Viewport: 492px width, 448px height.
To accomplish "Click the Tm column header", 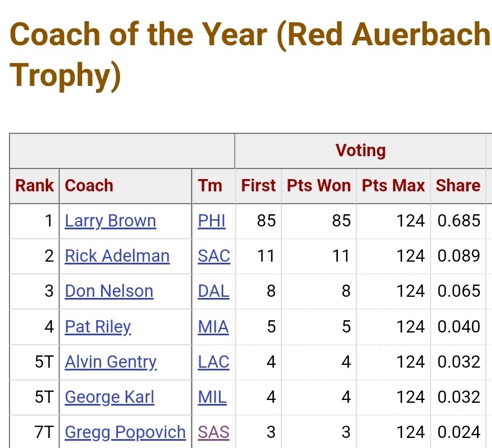I will coord(210,186).
